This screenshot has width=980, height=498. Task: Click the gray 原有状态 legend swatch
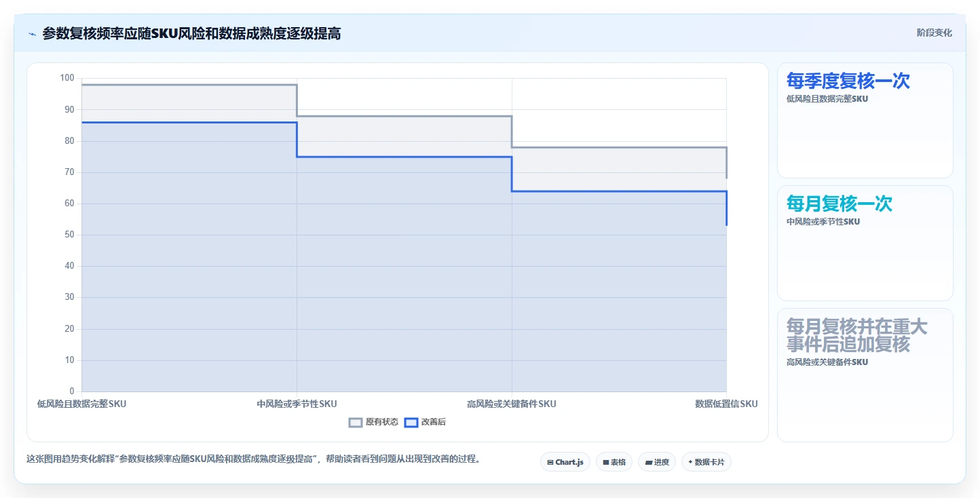point(356,422)
